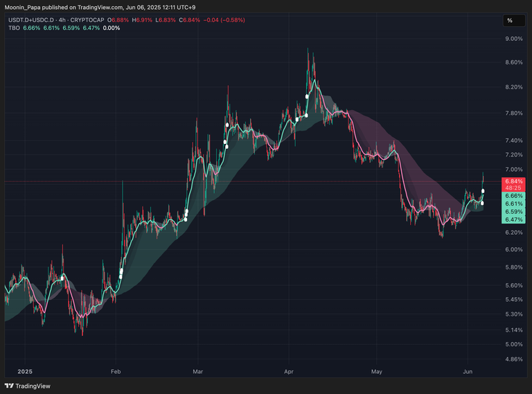
Task: Click the Mar label on time axis
Action: tap(198, 372)
